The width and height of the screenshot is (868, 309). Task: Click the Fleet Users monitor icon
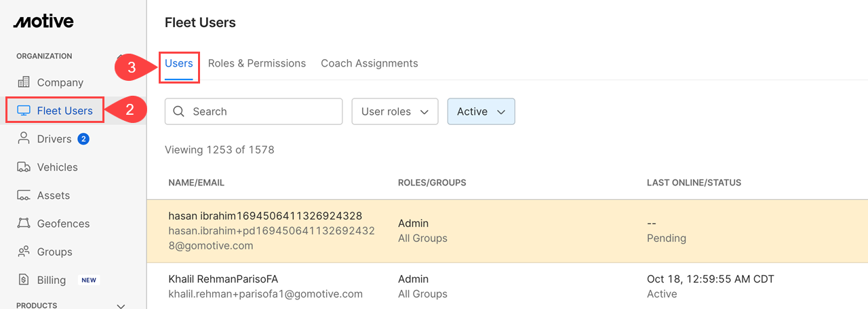(24, 111)
